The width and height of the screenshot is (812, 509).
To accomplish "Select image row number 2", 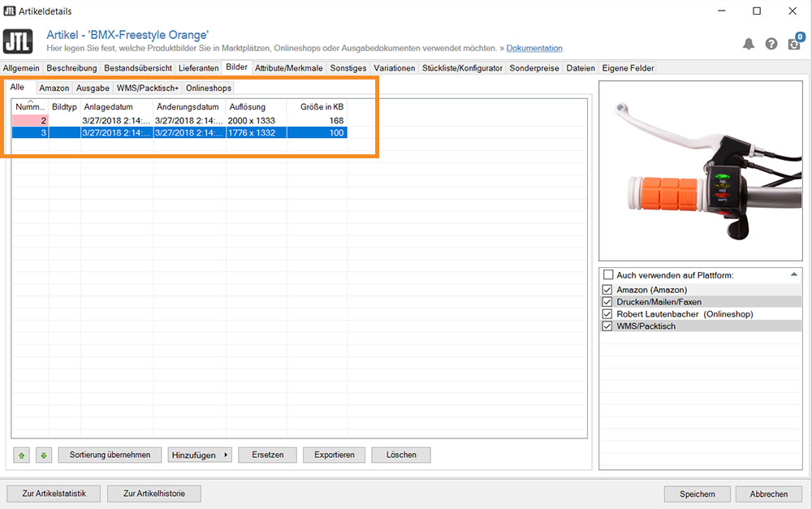I will [179, 120].
